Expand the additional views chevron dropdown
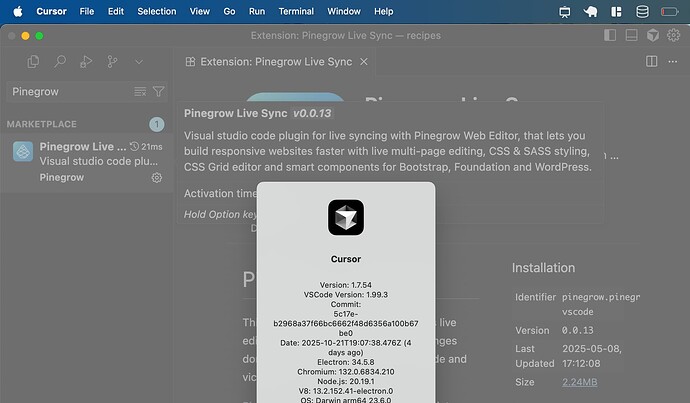Viewport: 690px width, 403px height. click(x=139, y=62)
